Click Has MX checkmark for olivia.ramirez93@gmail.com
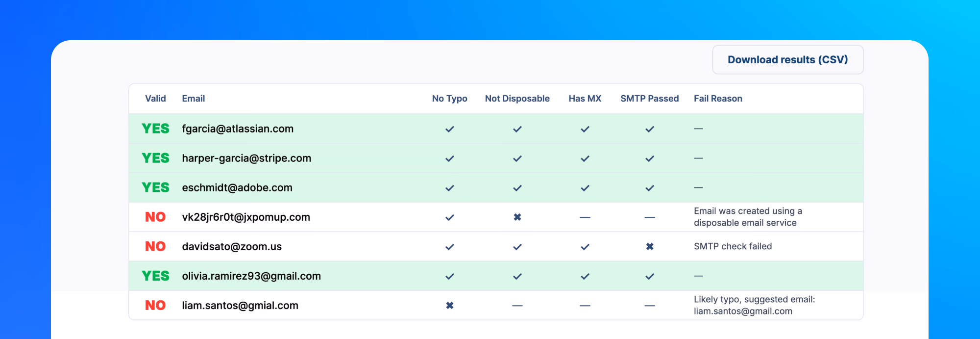Image resolution: width=980 pixels, height=339 pixels. click(x=585, y=276)
